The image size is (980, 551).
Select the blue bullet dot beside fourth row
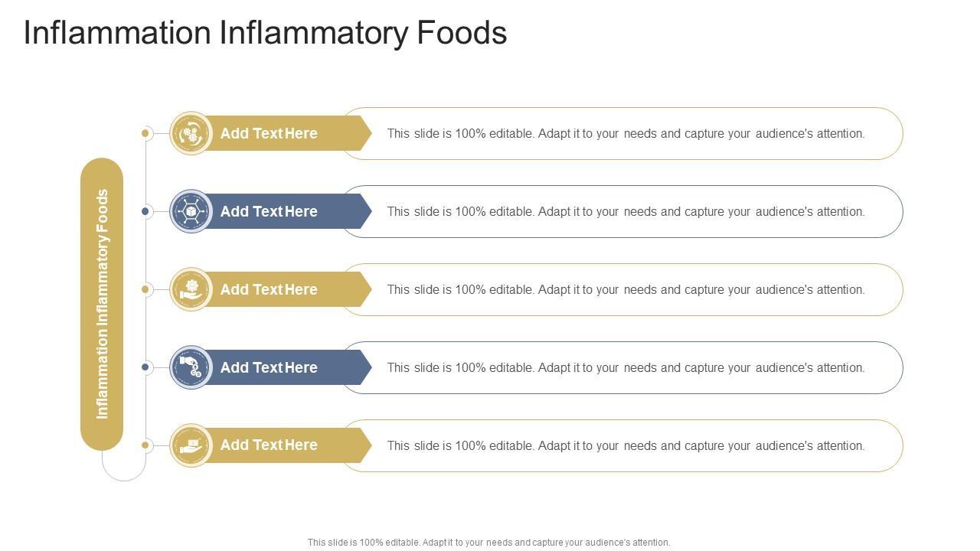click(145, 368)
